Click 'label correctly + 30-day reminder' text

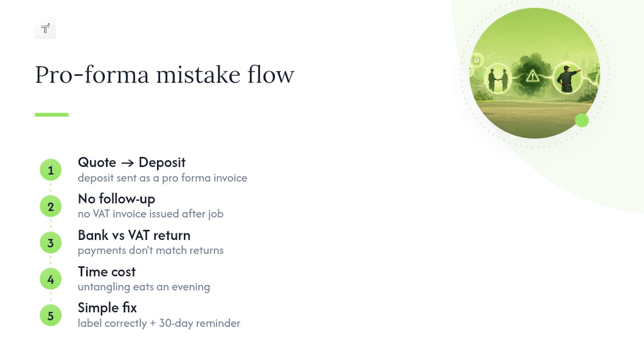pyautogui.click(x=159, y=323)
